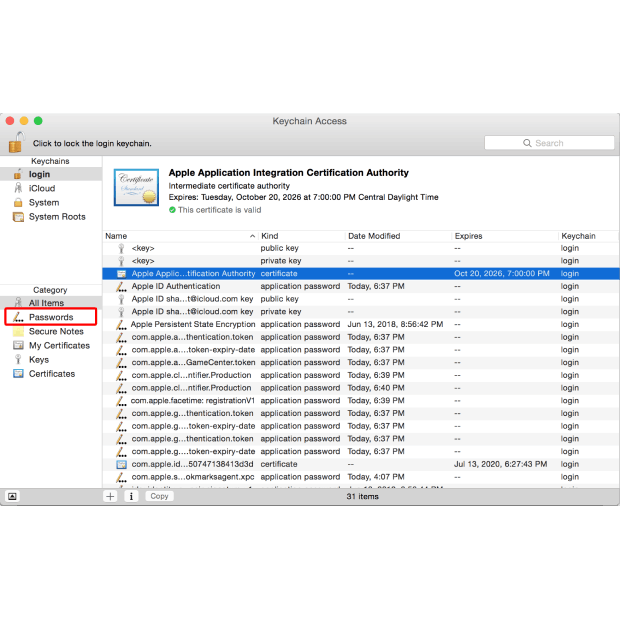Click the Keys key icon in sidebar

(x=18, y=359)
